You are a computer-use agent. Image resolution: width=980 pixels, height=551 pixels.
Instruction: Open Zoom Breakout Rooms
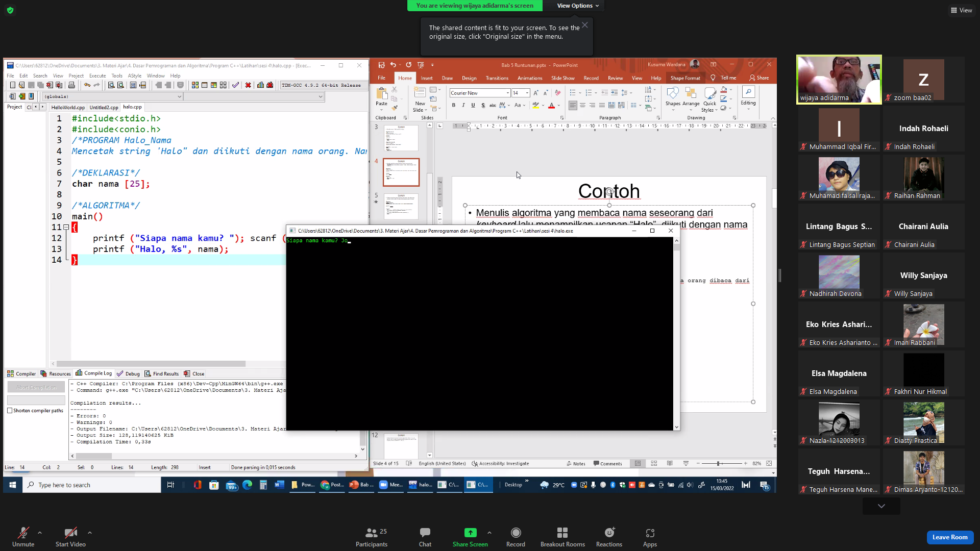pyautogui.click(x=562, y=537)
